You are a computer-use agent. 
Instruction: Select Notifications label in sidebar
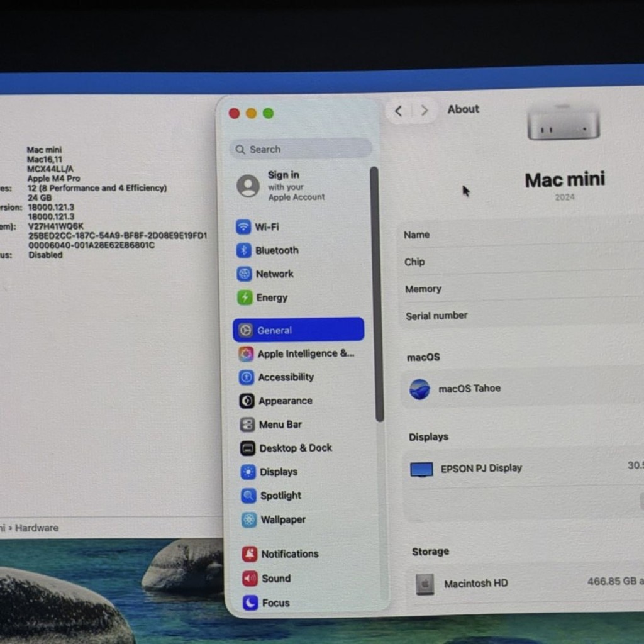tap(290, 554)
